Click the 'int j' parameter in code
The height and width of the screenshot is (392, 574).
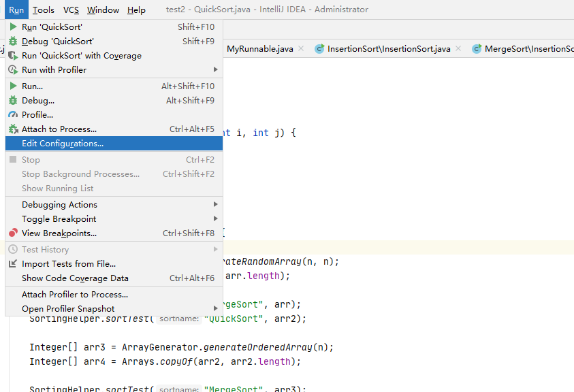[x=266, y=133]
